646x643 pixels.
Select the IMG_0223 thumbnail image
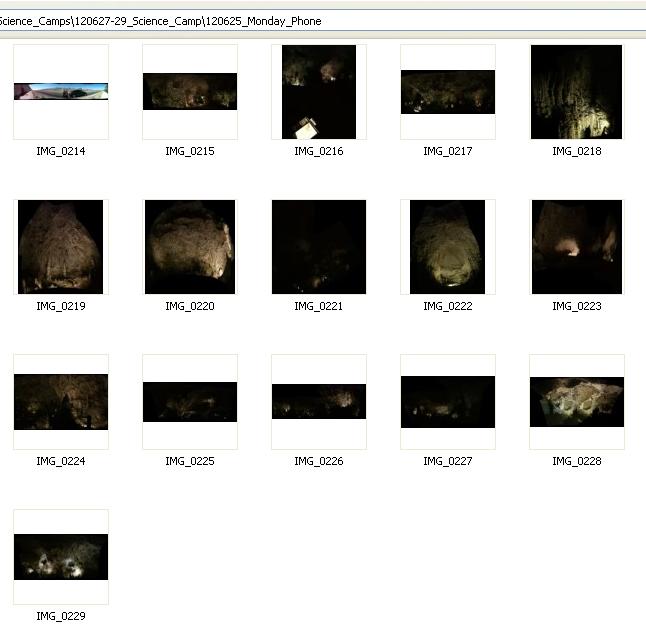pos(577,247)
